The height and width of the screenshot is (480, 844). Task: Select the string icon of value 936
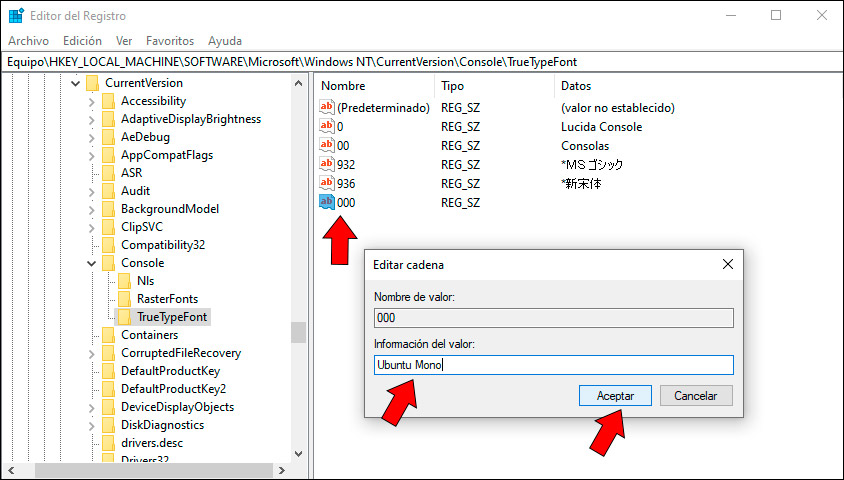click(x=327, y=183)
